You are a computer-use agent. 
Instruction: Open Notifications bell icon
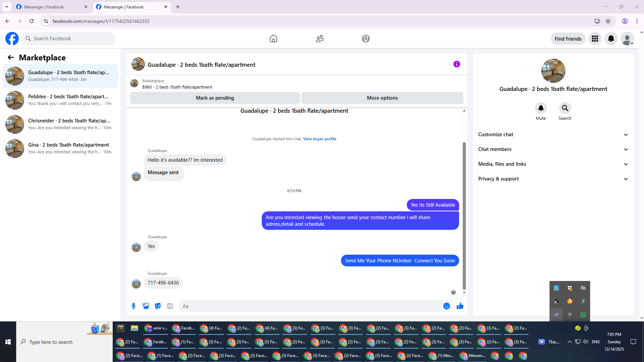tap(611, 39)
